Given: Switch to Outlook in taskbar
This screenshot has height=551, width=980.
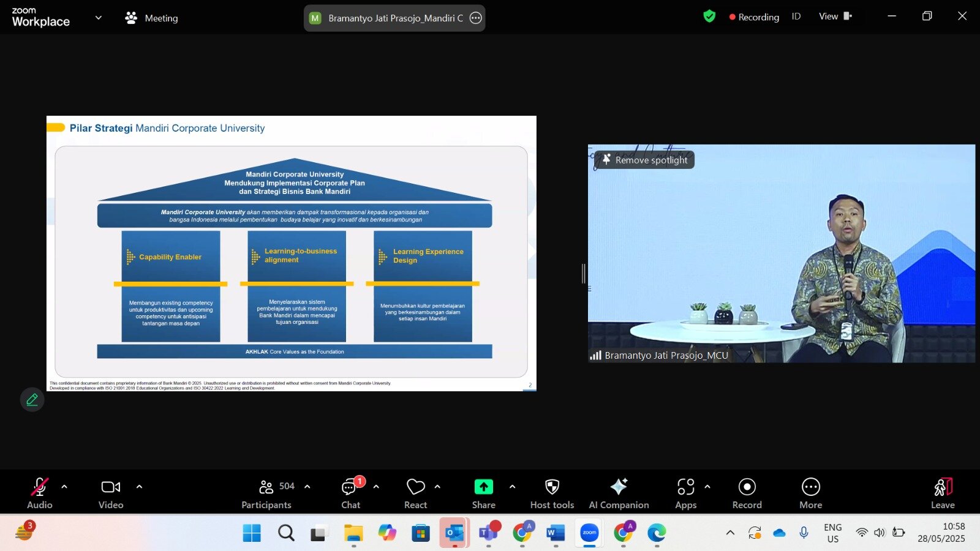Looking at the screenshot, I should pos(454,533).
